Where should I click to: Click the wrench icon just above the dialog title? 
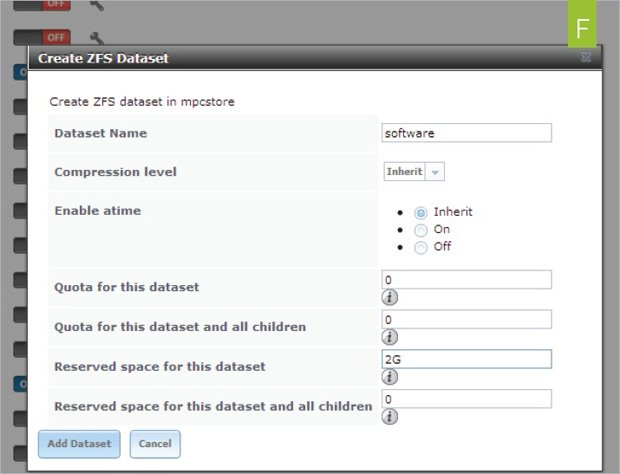[x=96, y=37]
